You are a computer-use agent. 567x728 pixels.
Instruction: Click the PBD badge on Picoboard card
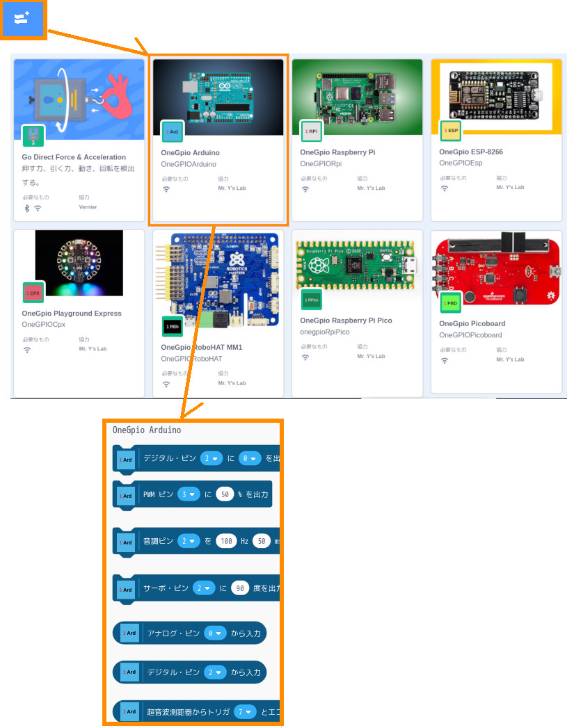click(x=450, y=302)
